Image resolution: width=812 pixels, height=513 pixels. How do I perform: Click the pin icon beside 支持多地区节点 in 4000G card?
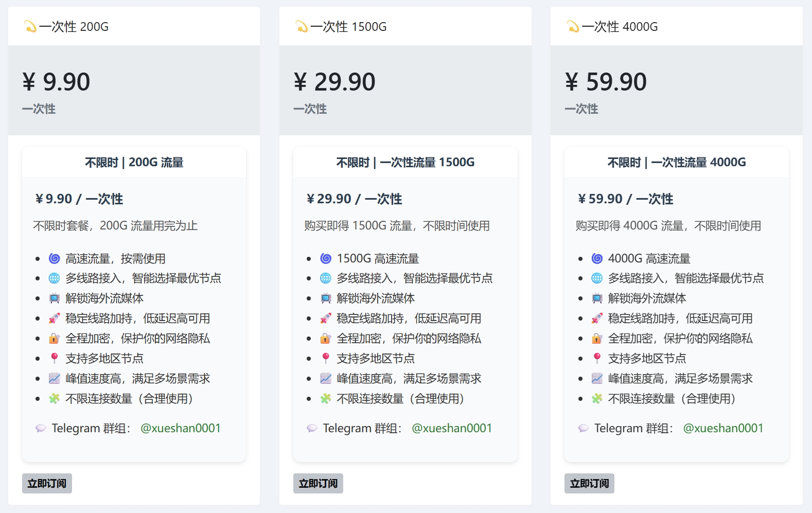click(x=597, y=358)
